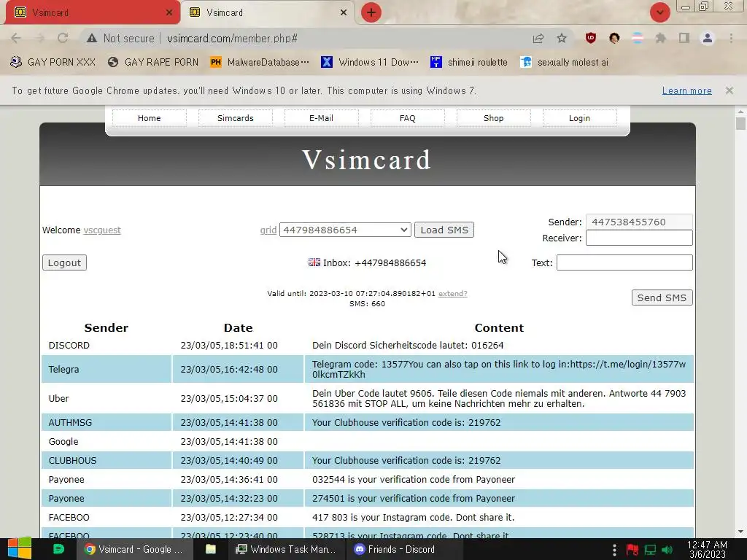Switch to the second Vsimcard tab
Viewport: 747px width, 560px height.
[268, 12]
